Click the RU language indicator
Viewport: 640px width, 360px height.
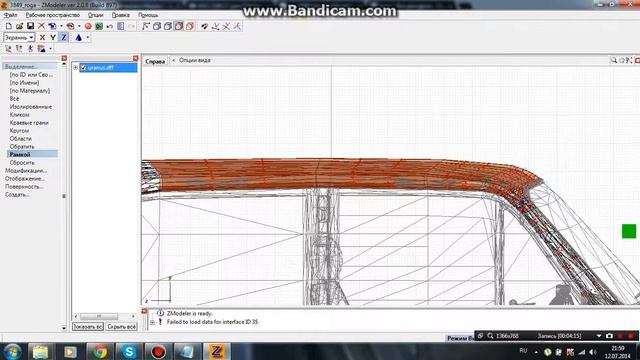tap(523, 351)
